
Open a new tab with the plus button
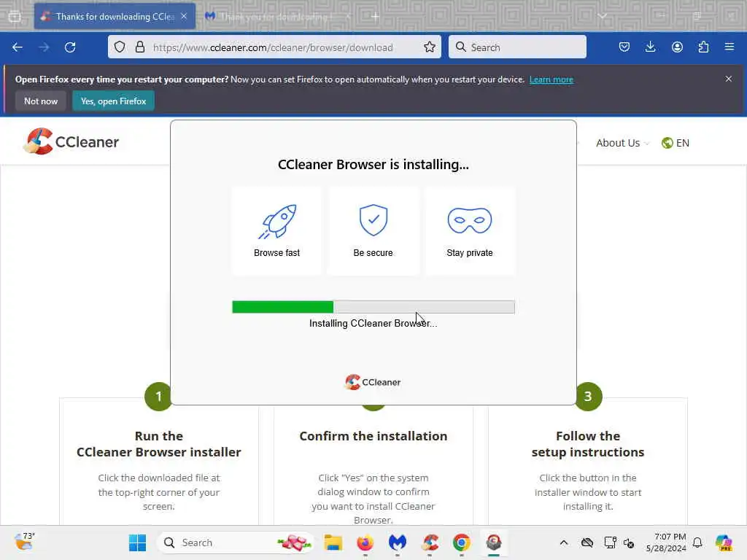point(376,17)
